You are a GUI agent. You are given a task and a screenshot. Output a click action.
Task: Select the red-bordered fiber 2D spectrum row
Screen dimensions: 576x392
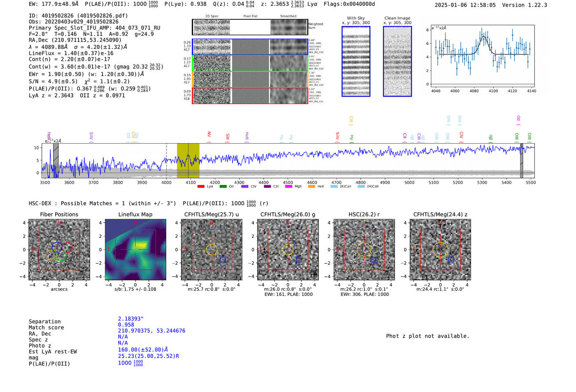pyautogui.click(x=250, y=95)
